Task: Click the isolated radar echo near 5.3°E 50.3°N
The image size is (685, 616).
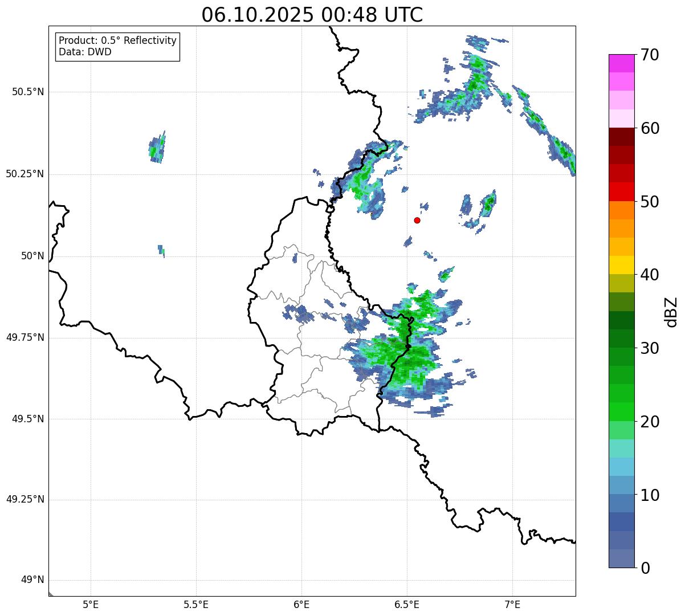Action: tap(157, 147)
